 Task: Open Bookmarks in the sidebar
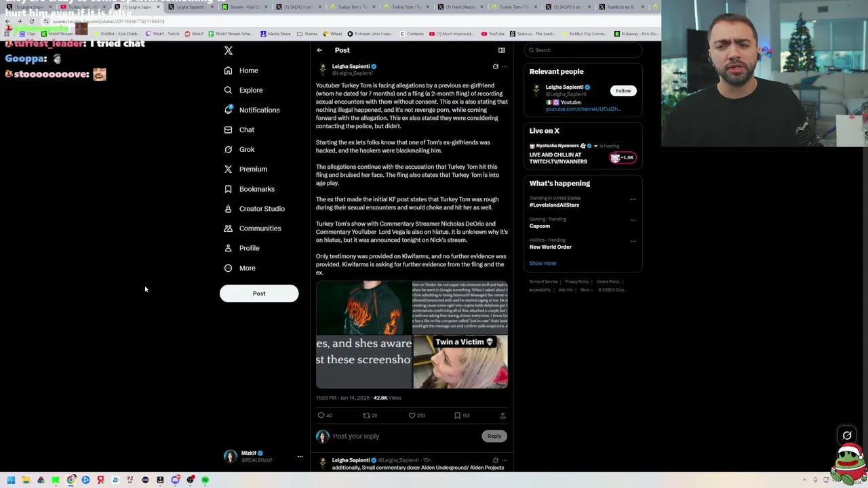tap(249, 189)
